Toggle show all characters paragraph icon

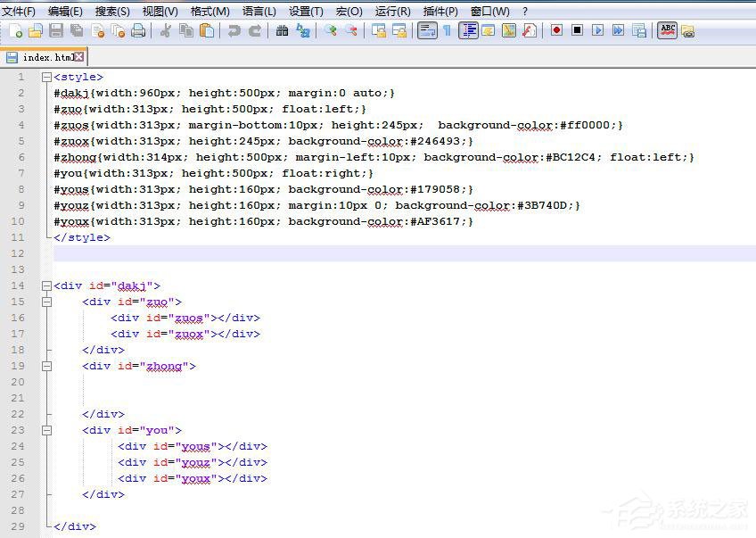click(448, 30)
